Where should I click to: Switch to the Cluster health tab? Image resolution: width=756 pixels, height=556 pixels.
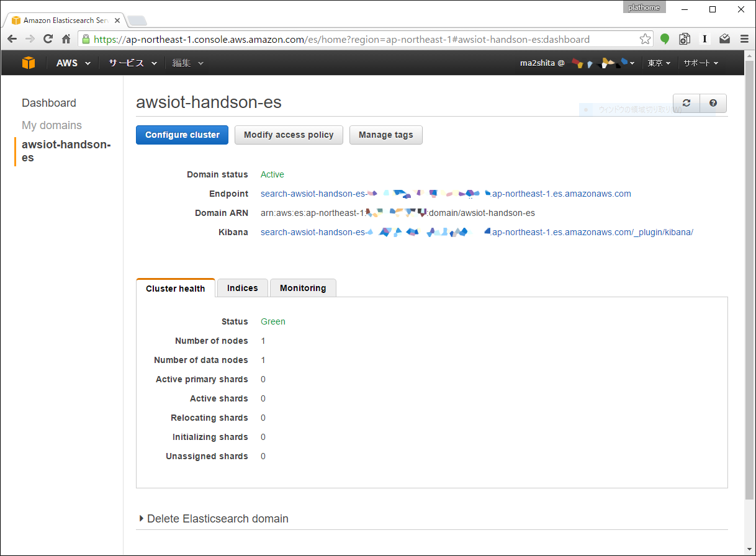(x=176, y=288)
